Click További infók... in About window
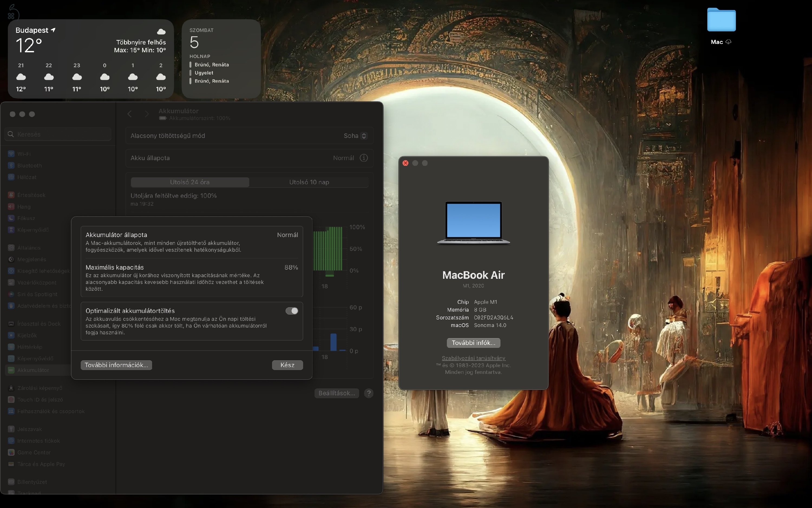812x508 pixels. point(473,343)
